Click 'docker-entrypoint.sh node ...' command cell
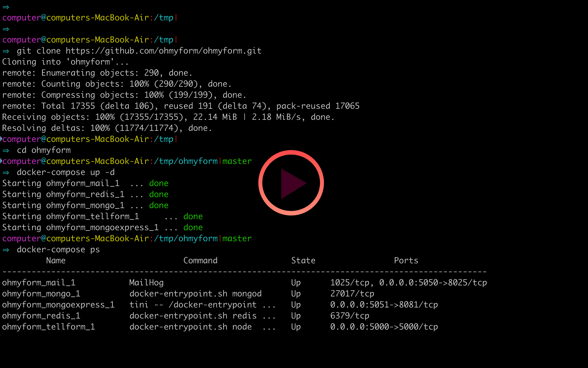This screenshot has height=368, width=588. click(202, 327)
